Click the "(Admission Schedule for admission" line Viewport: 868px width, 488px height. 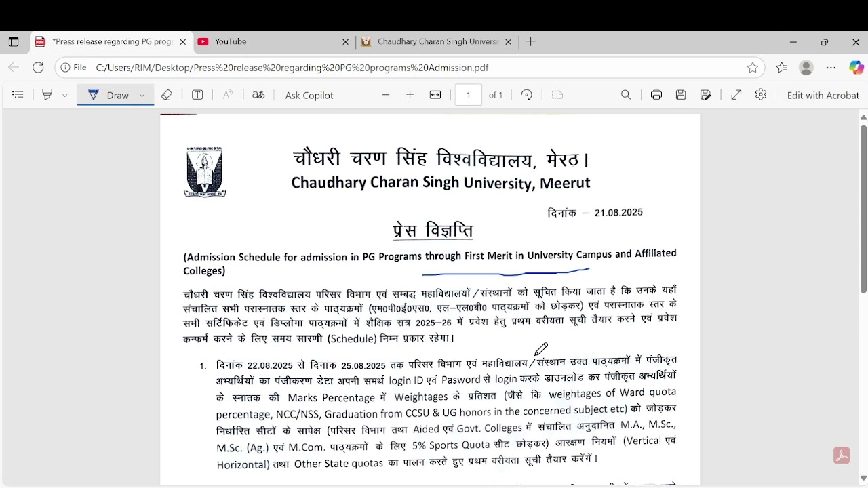click(x=430, y=256)
